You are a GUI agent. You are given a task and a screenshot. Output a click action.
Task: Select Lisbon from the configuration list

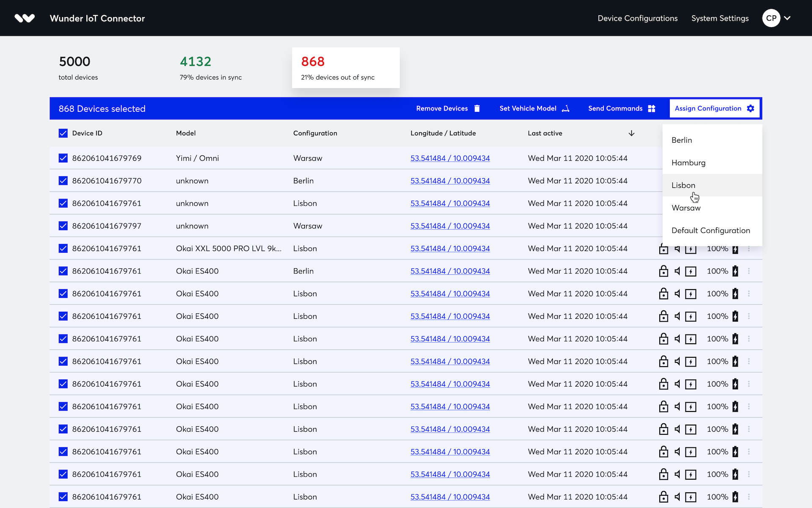coord(683,185)
